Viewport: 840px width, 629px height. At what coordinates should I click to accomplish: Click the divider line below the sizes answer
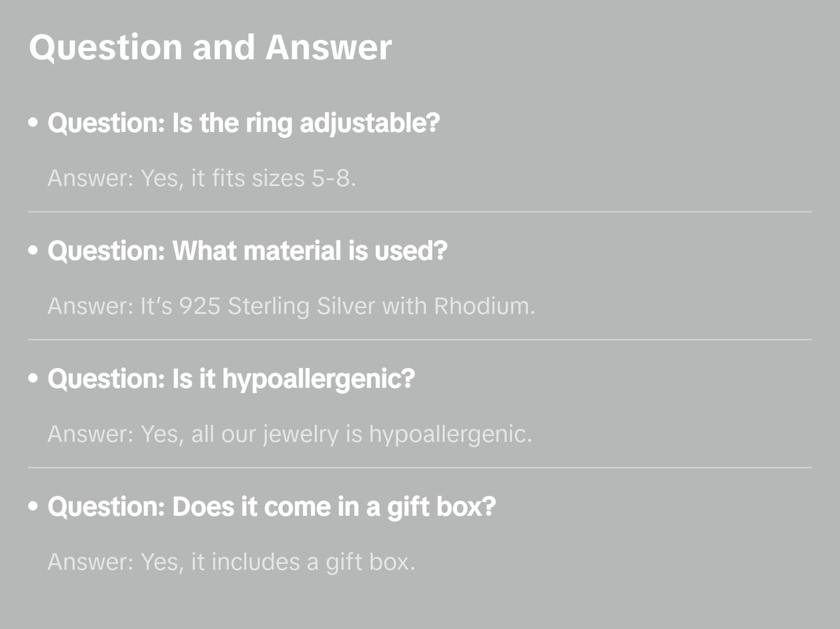point(420,212)
